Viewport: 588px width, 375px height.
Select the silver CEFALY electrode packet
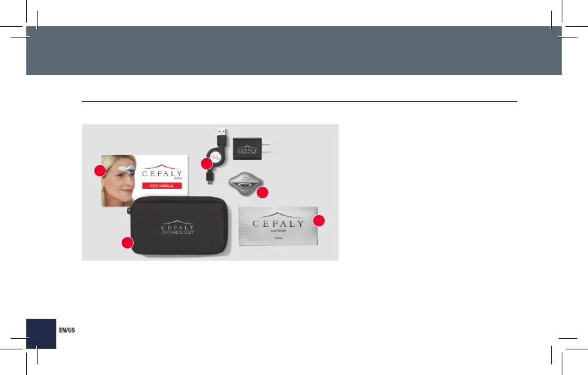[x=278, y=226]
